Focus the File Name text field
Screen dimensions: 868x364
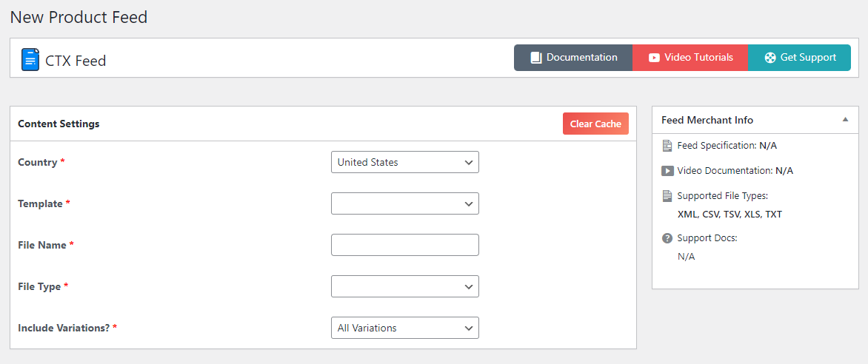click(x=404, y=245)
